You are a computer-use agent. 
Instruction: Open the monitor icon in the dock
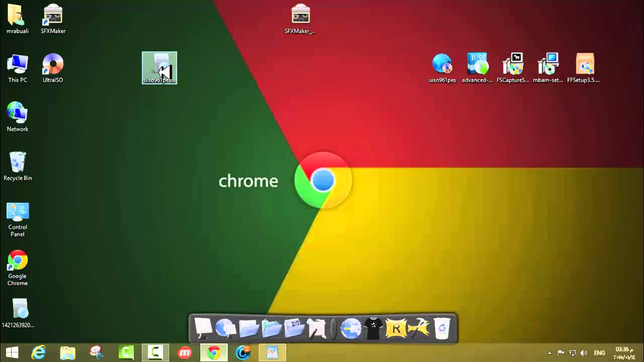click(203, 329)
